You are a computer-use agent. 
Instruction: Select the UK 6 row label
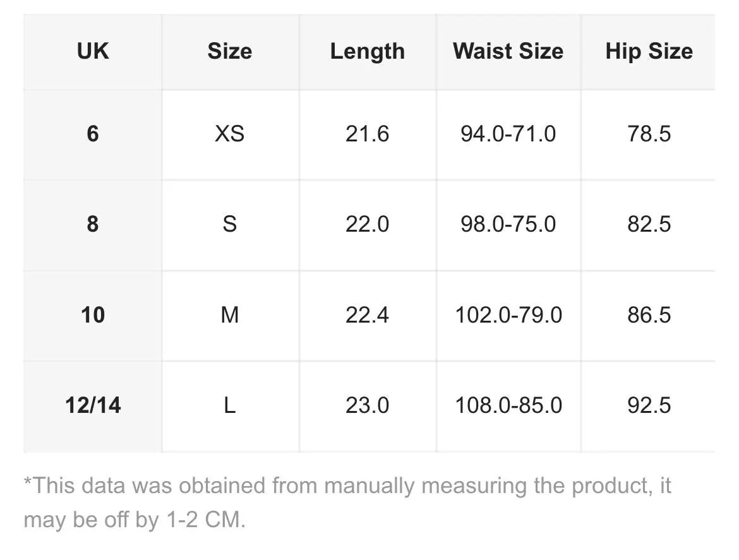point(93,134)
